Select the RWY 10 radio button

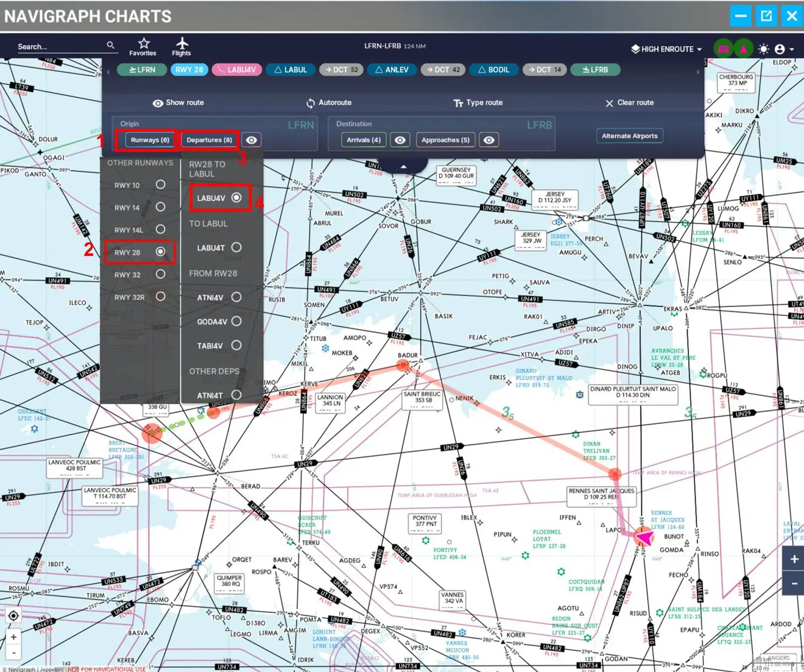point(160,185)
